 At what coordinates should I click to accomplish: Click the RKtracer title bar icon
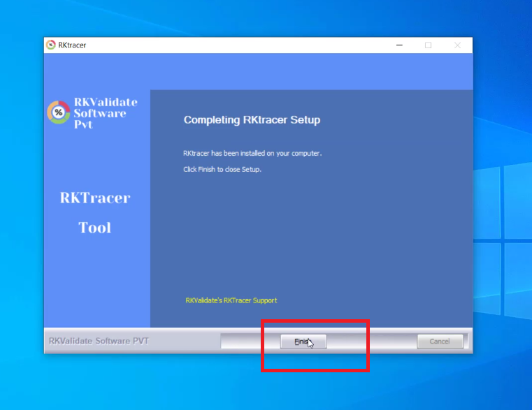pos(51,45)
